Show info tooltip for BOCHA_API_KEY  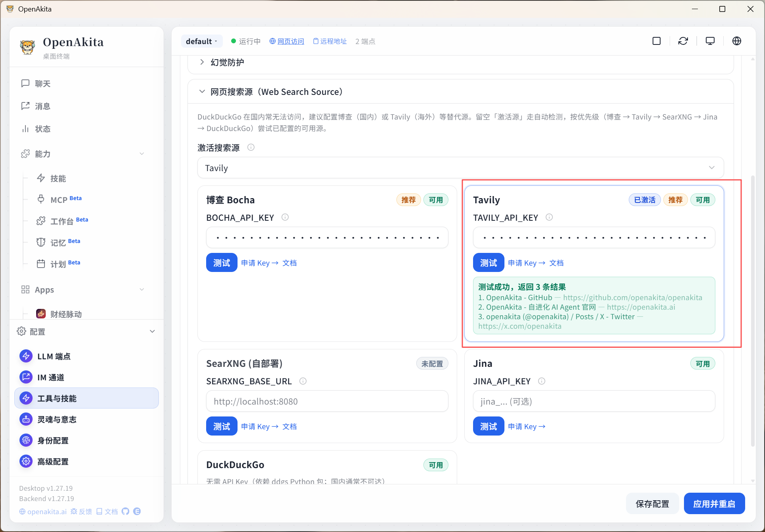(285, 217)
